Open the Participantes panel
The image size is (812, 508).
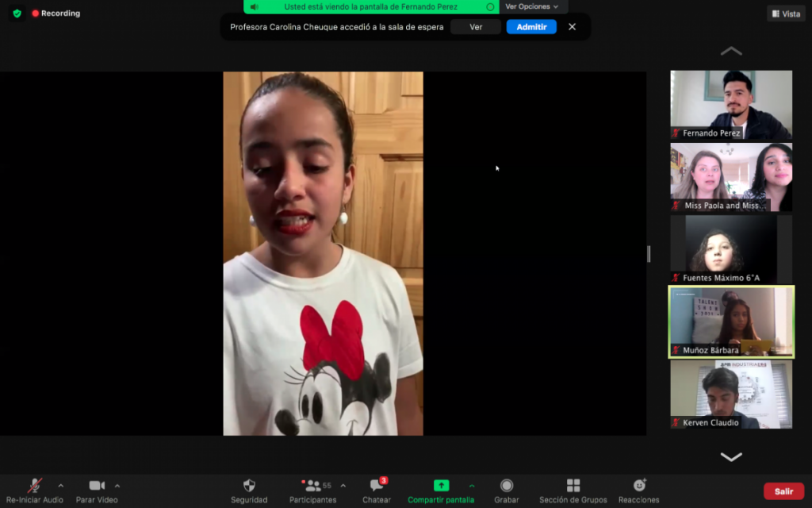pos(313,486)
